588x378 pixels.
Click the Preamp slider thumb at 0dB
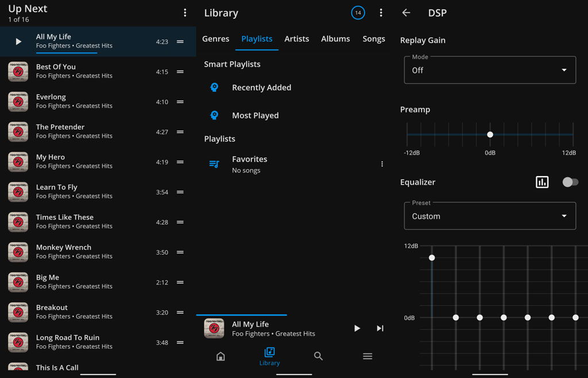(x=490, y=134)
